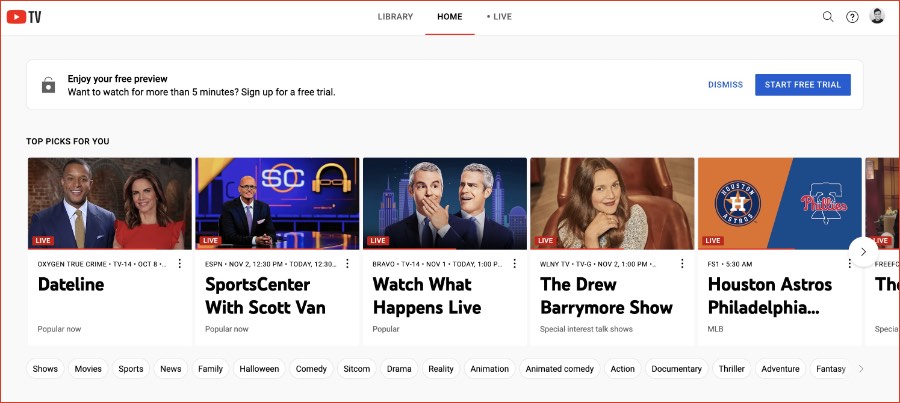Screen dimensions: 900x403
Task: Select the Adventure genre chip
Action: [x=781, y=369]
